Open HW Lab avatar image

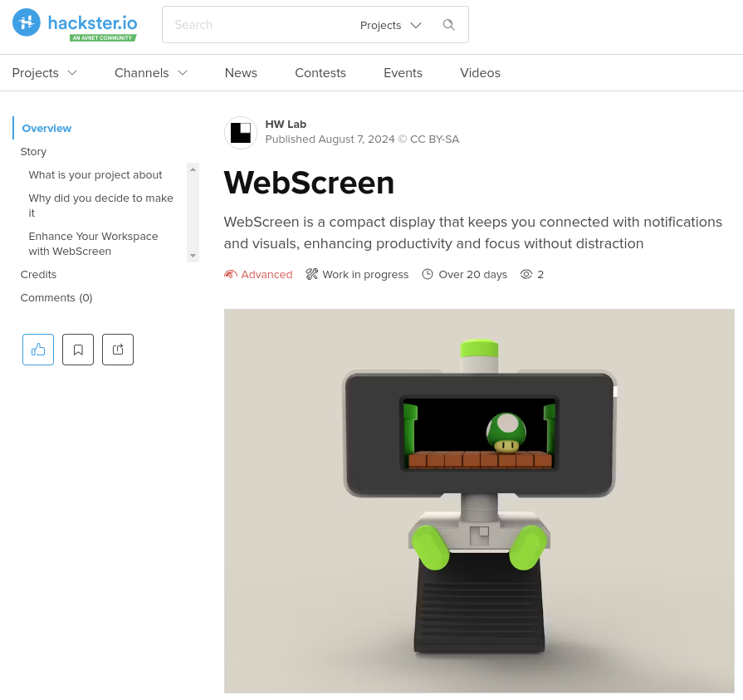click(x=241, y=133)
